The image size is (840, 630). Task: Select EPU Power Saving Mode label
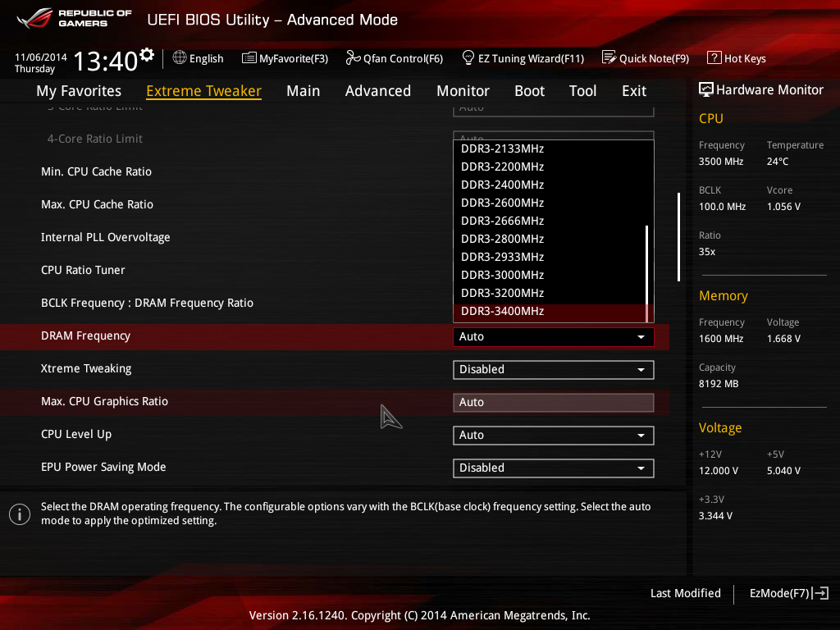point(103,467)
